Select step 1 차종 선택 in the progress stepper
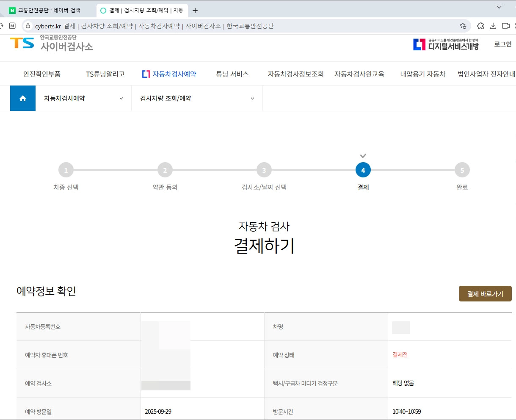Image resolution: width=516 pixels, height=420 pixels. [x=66, y=170]
